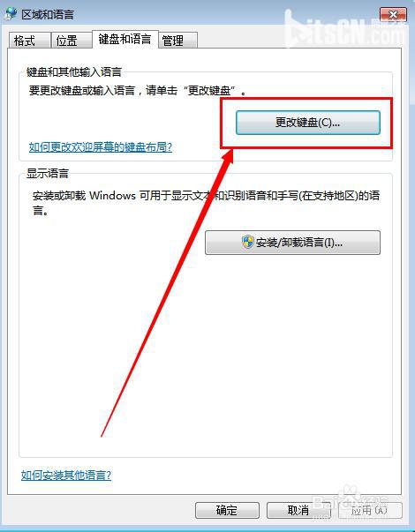Click the 安装/卸载语言(I)... button label

pyautogui.click(x=298, y=243)
